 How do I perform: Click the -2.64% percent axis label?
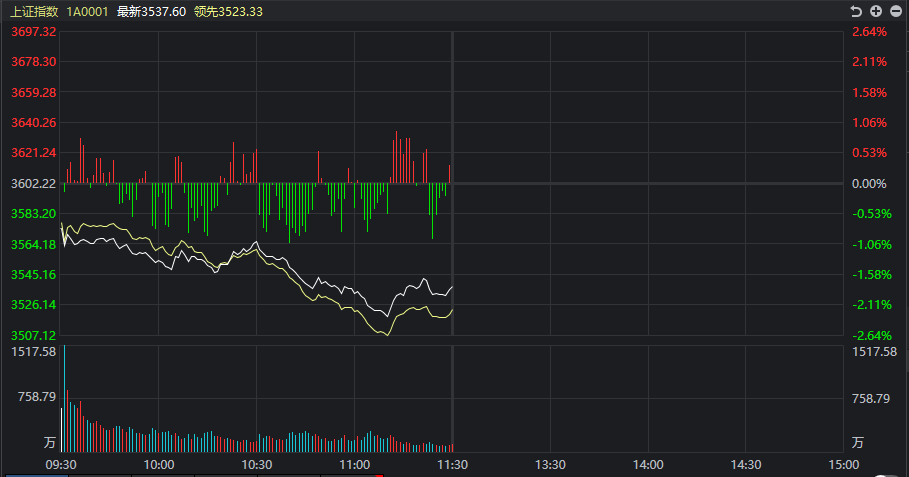pos(872,336)
